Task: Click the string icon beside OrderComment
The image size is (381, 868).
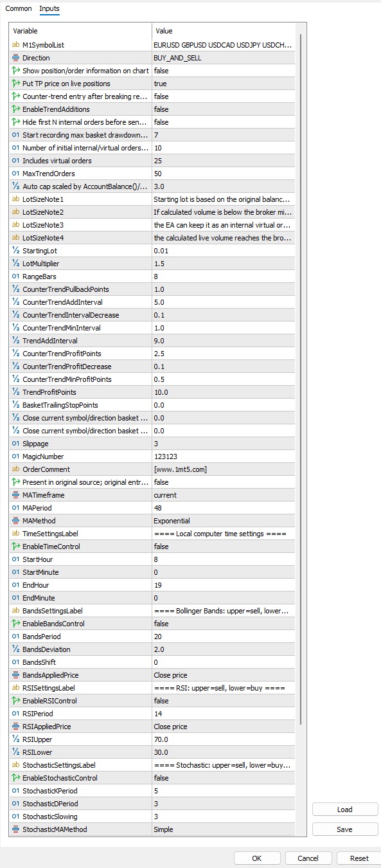Action: 15,469
